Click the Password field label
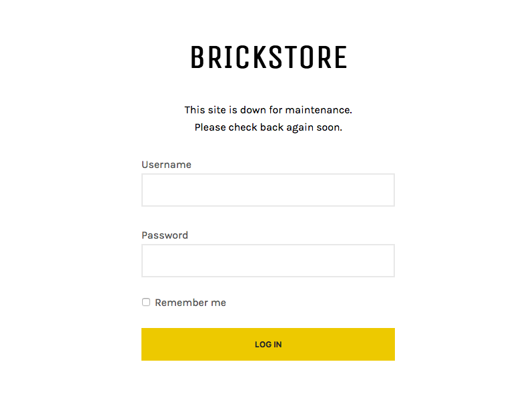This screenshot has width=527, height=420. [165, 235]
